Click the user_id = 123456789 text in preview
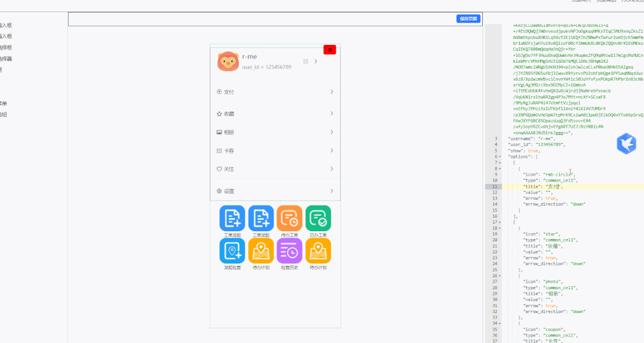The width and height of the screenshot is (644, 343). (x=266, y=67)
